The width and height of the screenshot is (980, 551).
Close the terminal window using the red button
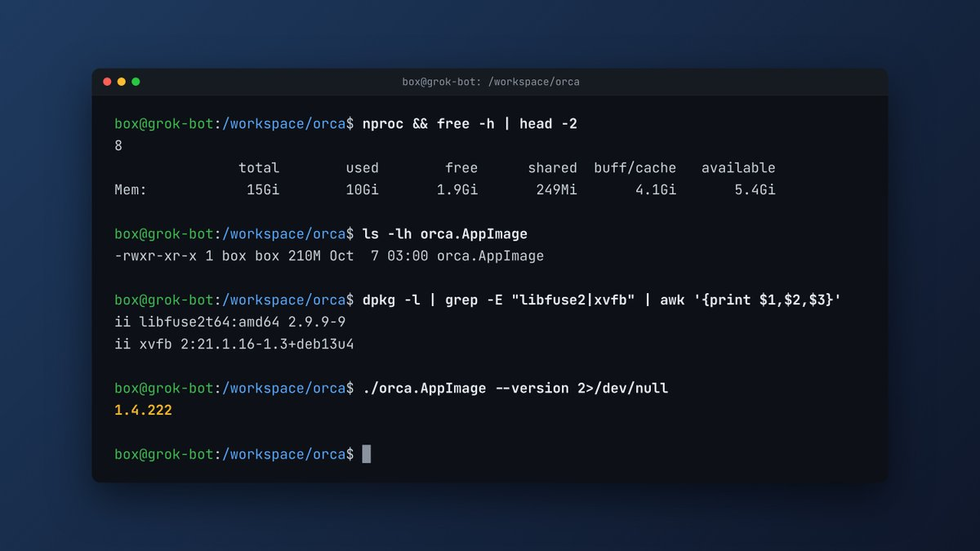107,82
